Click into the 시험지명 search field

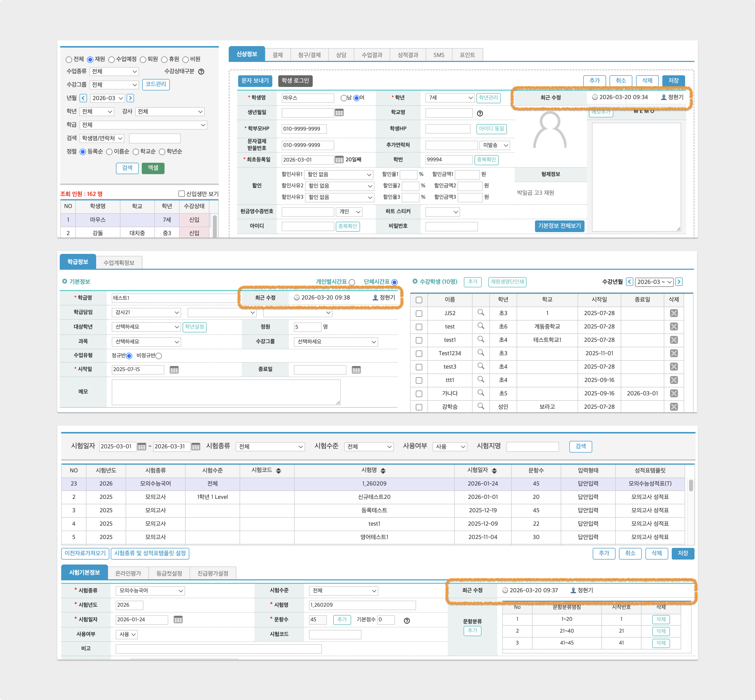[x=532, y=447]
